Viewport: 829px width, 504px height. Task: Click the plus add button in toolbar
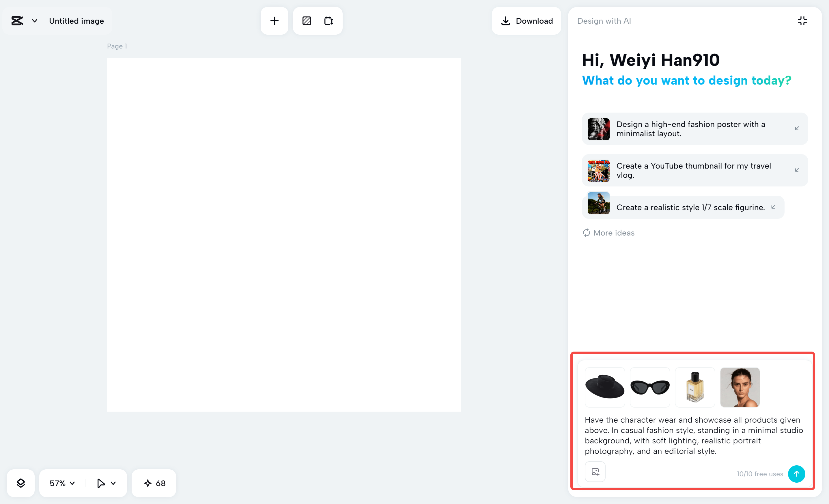tap(274, 21)
